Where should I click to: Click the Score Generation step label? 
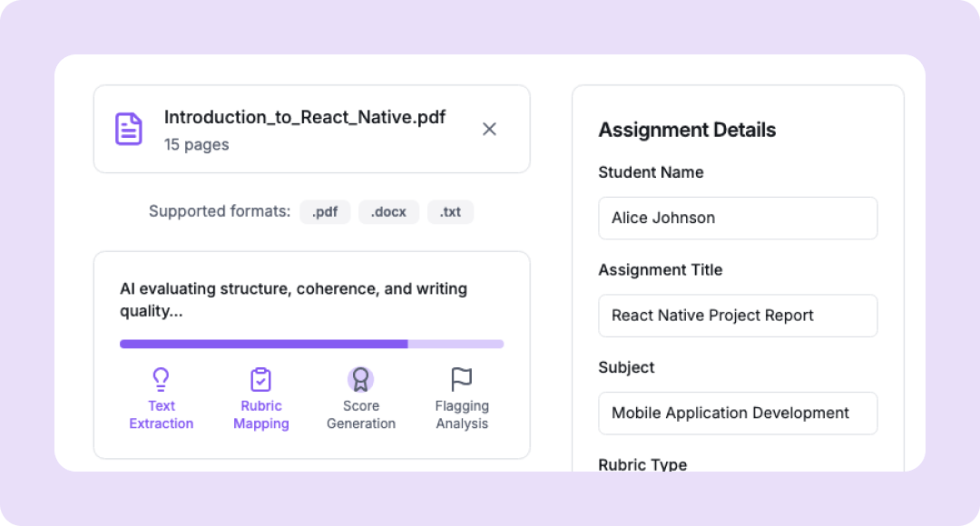coord(361,414)
